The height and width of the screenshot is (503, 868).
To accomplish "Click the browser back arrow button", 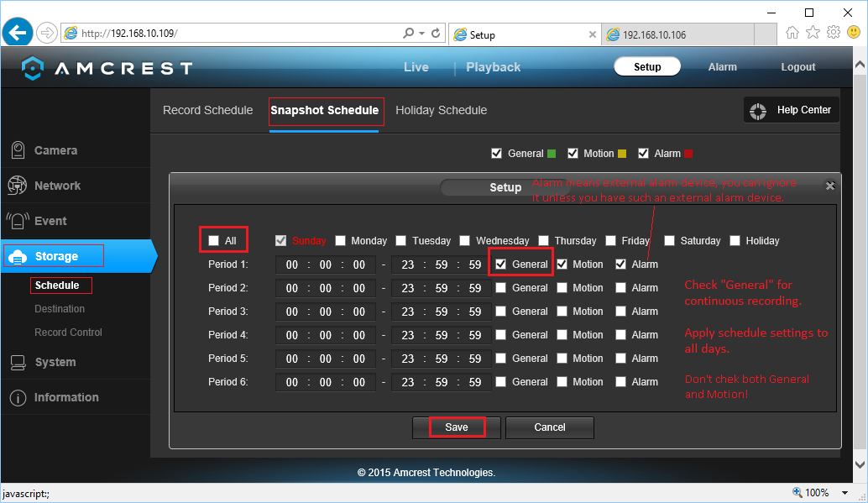I will (18, 33).
